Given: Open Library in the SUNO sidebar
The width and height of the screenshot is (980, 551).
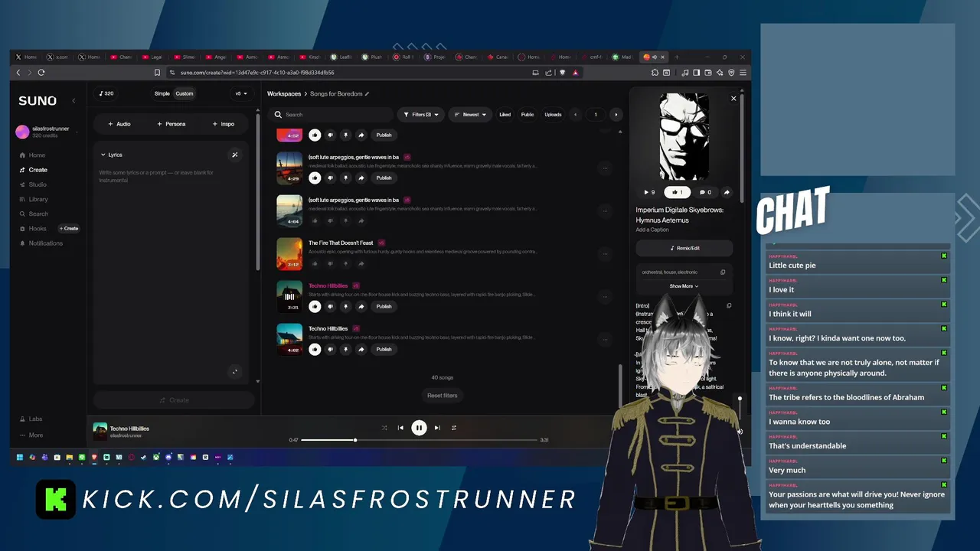Looking at the screenshot, I should 34,199.
